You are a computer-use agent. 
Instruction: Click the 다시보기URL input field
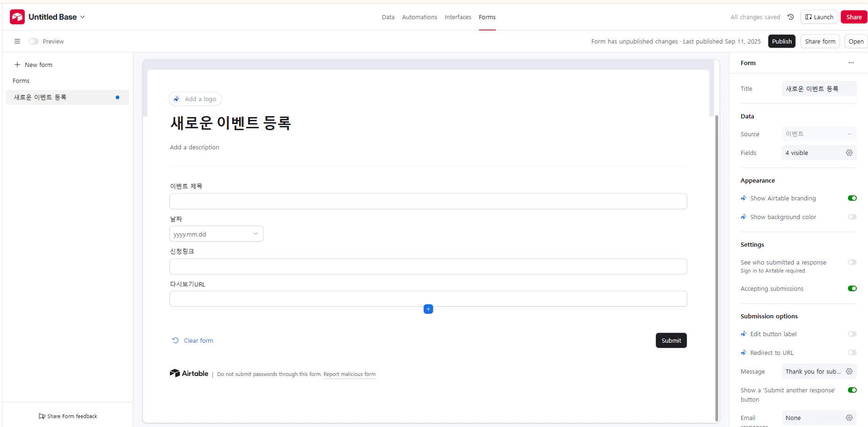[428, 299]
